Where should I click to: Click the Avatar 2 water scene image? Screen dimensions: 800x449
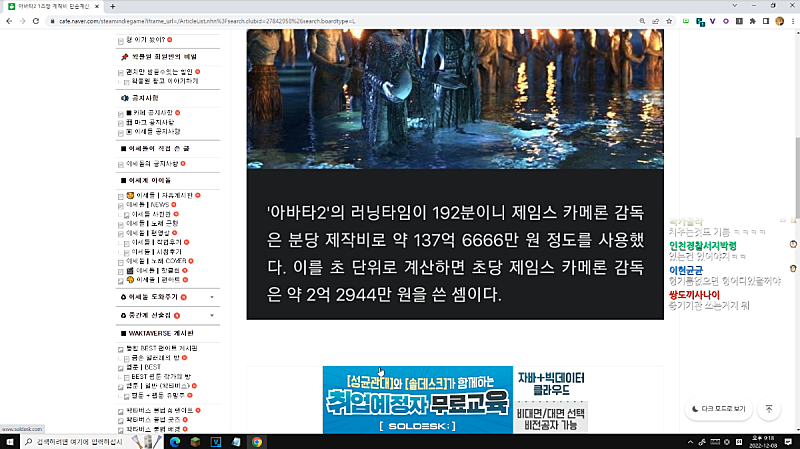click(455, 99)
